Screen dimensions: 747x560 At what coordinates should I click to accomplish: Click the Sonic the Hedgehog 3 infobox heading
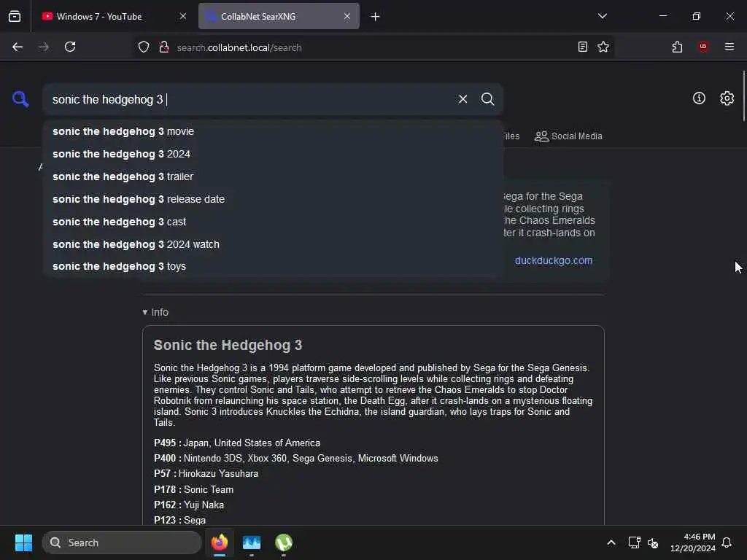[x=228, y=345]
